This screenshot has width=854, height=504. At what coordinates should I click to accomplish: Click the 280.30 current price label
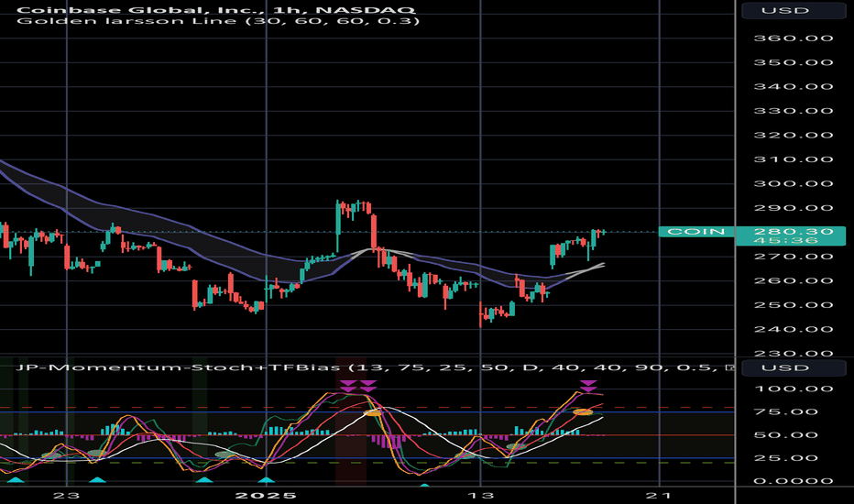coord(793,232)
